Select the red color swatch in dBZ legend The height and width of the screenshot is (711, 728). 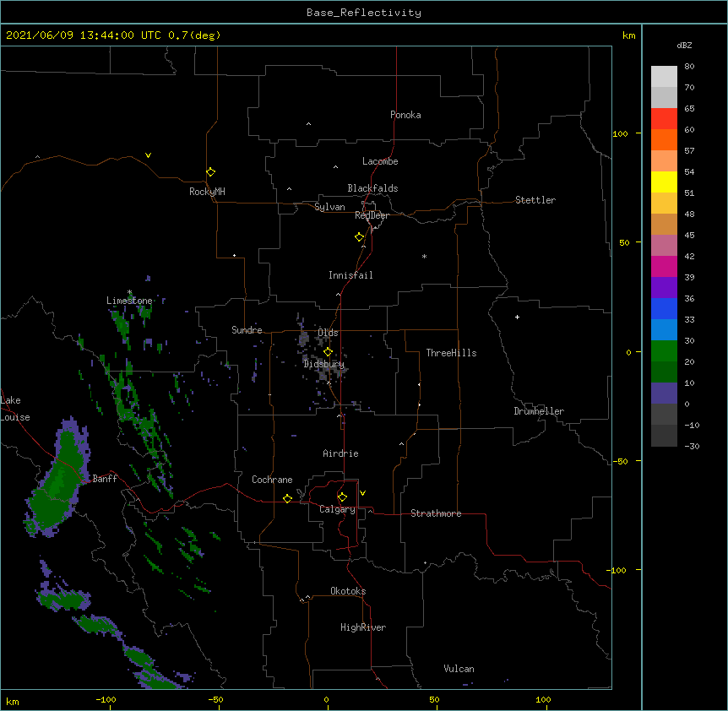664,118
